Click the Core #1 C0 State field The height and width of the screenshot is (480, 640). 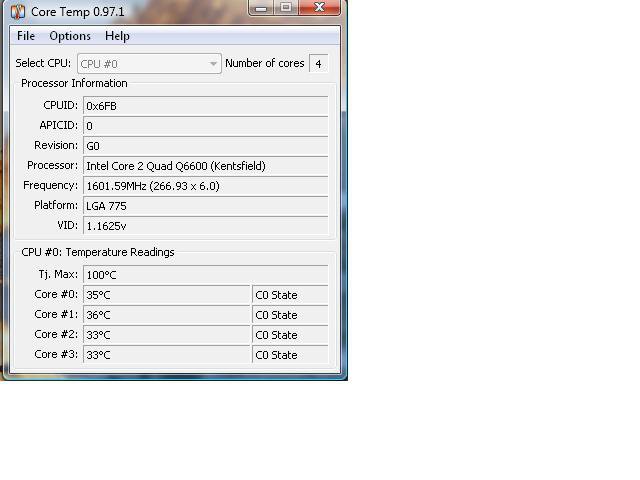290,315
